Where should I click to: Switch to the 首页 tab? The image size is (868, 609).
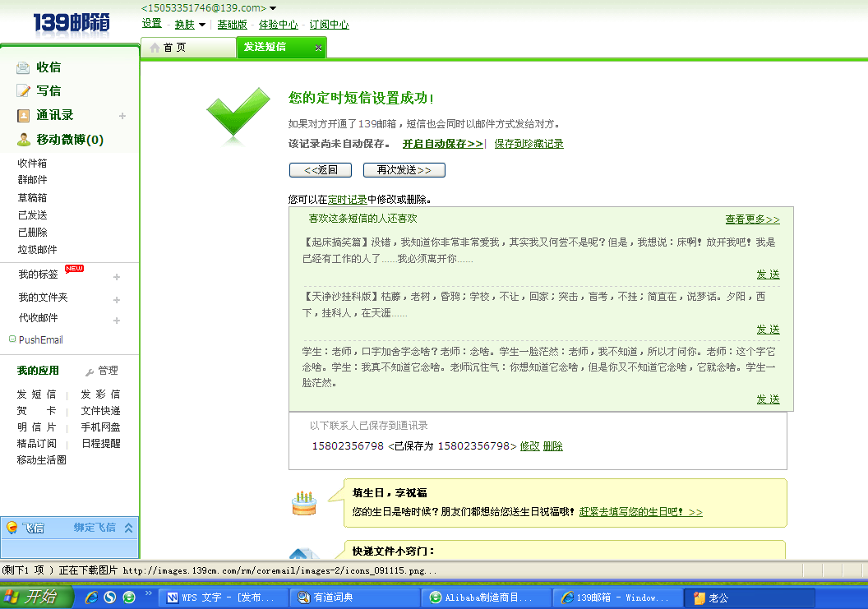[x=188, y=48]
